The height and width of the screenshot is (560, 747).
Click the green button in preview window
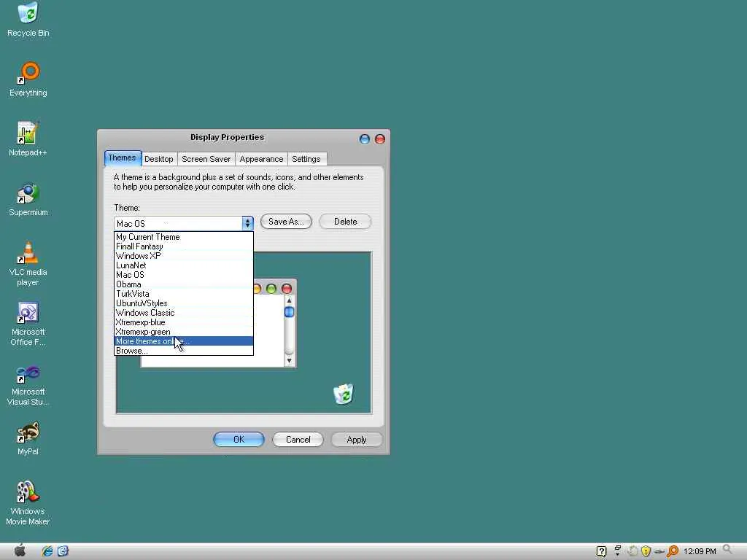click(x=271, y=289)
